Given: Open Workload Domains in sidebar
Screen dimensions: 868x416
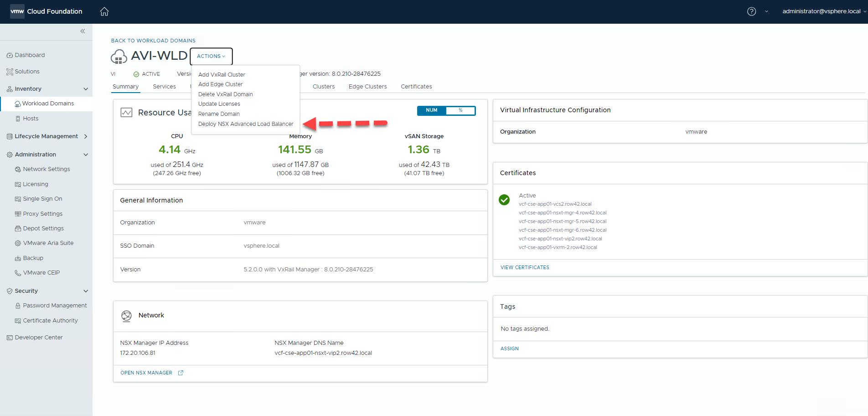Looking at the screenshot, I should 46,104.
